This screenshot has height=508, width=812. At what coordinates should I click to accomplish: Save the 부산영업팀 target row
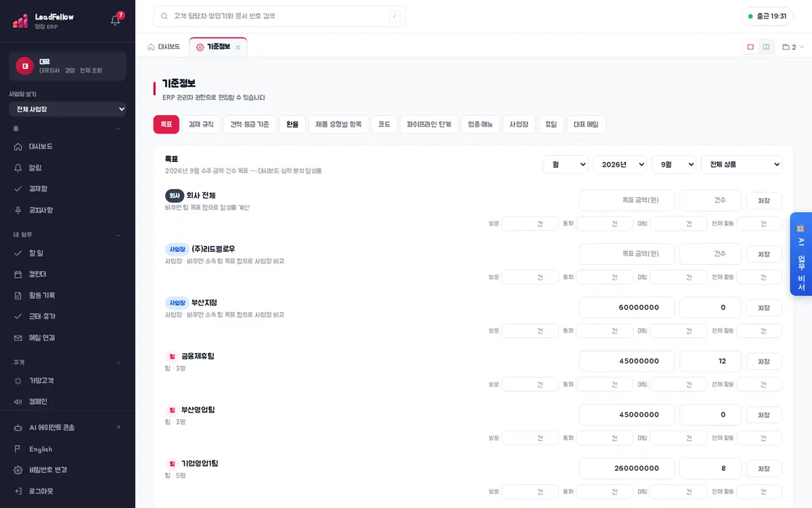[764, 415]
